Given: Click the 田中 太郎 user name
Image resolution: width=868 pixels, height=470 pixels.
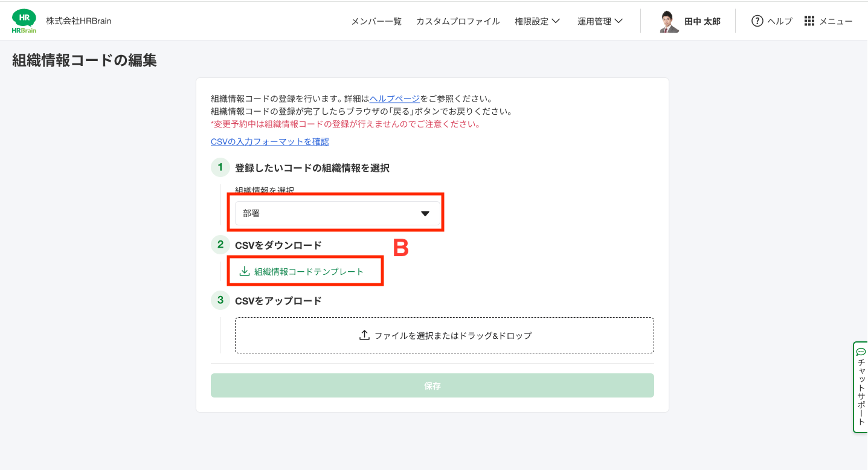Looking at the screenshot, I should point(702,21).
